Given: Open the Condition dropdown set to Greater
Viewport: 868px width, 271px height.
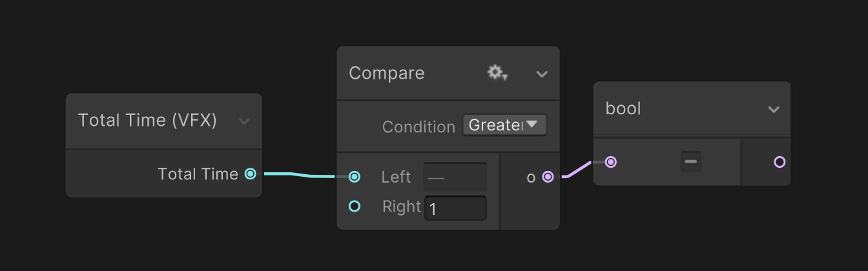Looking at the screenshot, I should coord(504,125).
